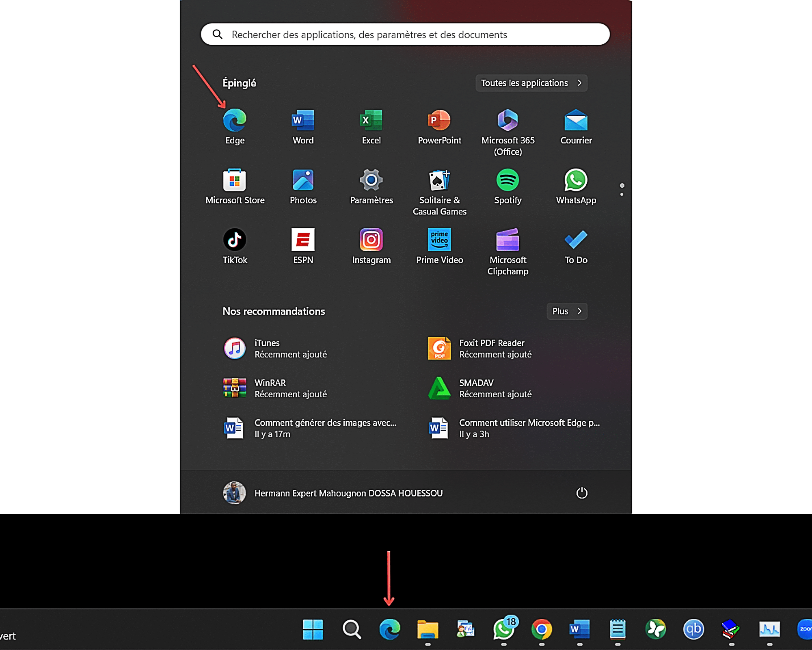The height and width of the screenshot is (650, 812).
Task: Launch TikTok
Action: coord(235,246)
